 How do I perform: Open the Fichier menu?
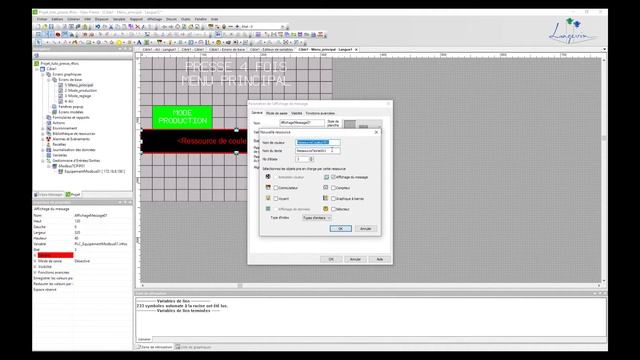42,19
